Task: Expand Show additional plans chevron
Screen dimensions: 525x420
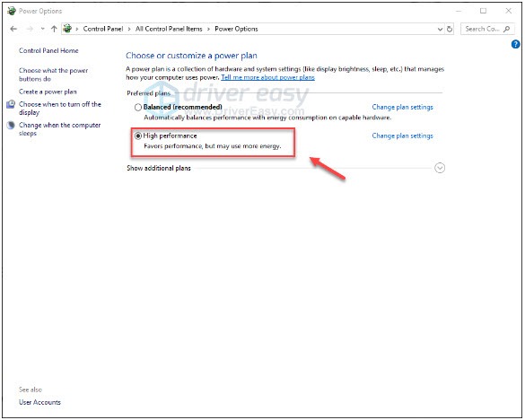Action: 440,168
